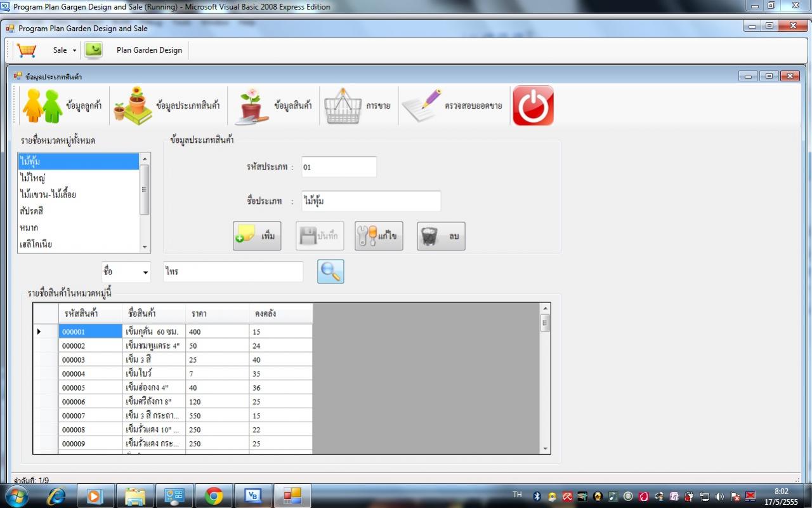This screenshot has height=508, width=812.
Task: Launch Internet Explorer from taskbar
Action: (56, 495)
